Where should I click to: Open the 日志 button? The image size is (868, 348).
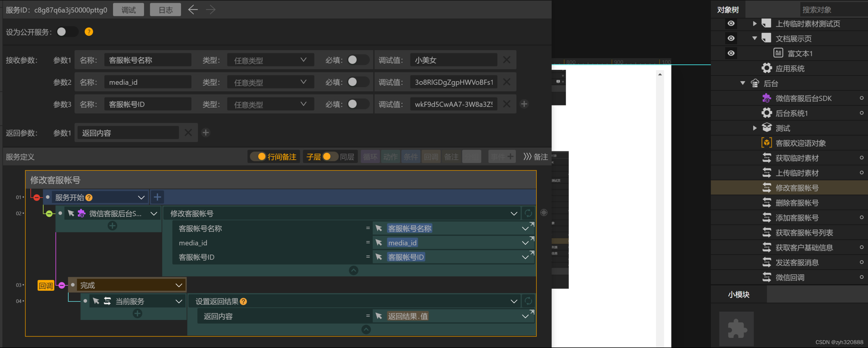click(165, 10)
